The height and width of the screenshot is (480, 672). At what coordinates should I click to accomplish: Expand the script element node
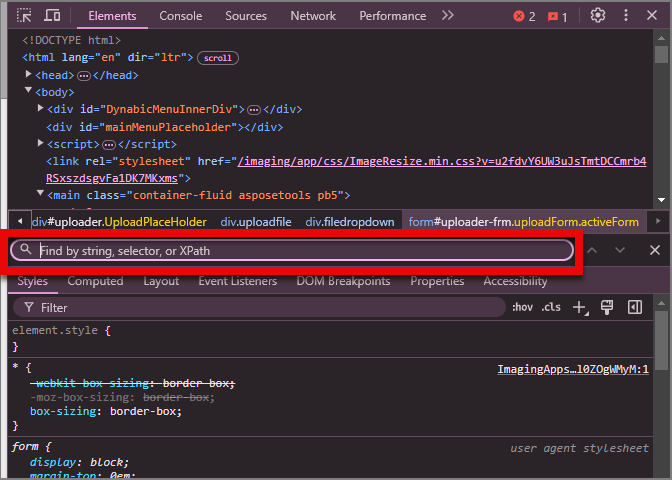pyautogui.click(x=40, y=143)
